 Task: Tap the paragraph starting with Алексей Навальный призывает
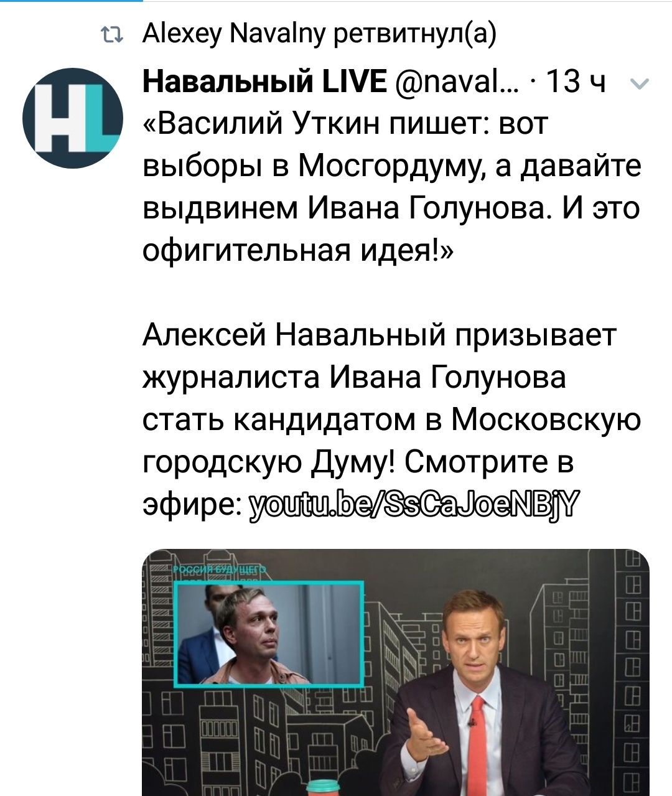(391, 419)
